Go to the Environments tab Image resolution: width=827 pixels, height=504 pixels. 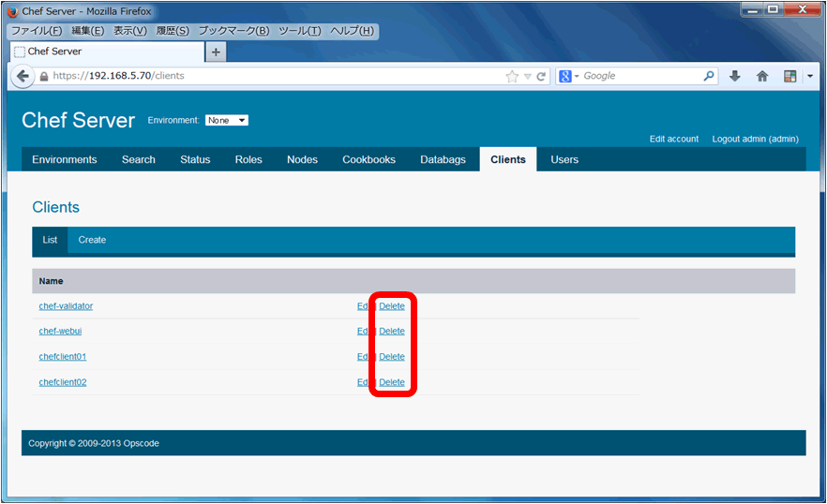point(65,160)
